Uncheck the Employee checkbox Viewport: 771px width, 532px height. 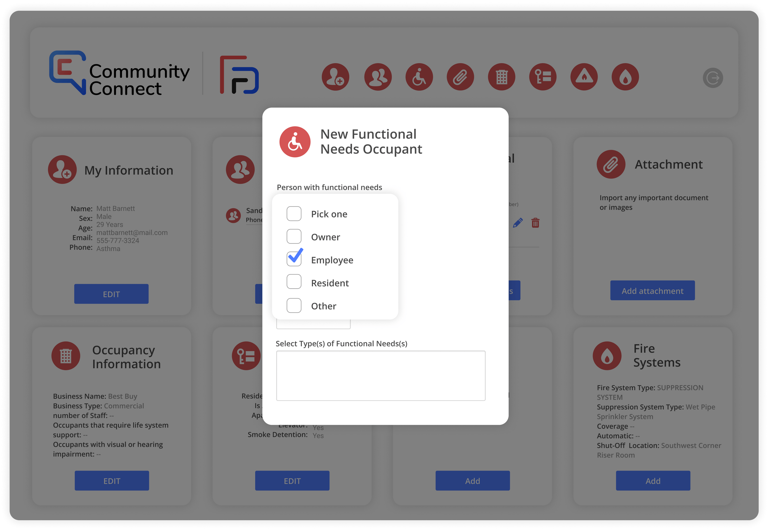point(294,258)
